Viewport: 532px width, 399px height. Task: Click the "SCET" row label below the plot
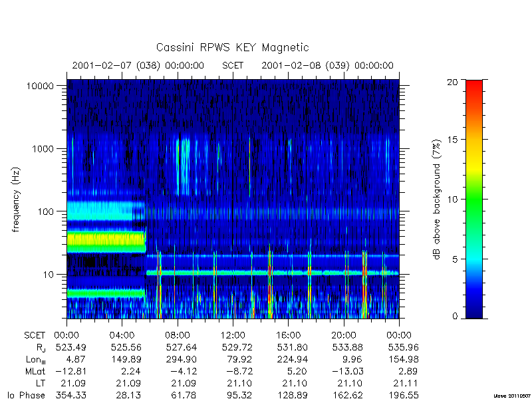(35, 336)
